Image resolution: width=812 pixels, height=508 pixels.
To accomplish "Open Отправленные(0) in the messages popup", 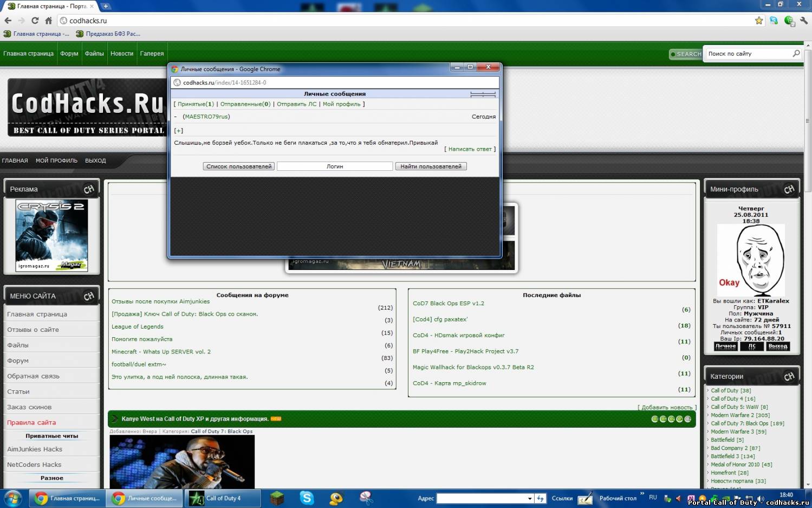I will (245, 104).
